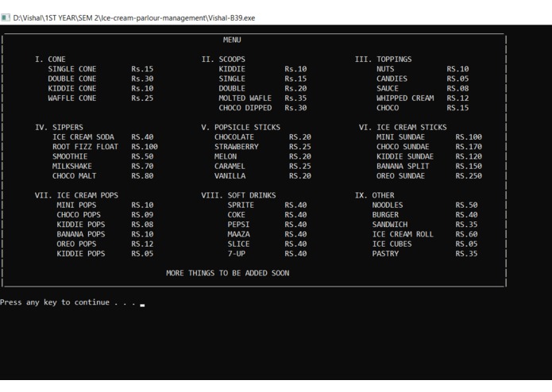Select the 'V. POPSICLE STICKS' category heading
This screenshot has height=392, width=552.
pos(241,127)
